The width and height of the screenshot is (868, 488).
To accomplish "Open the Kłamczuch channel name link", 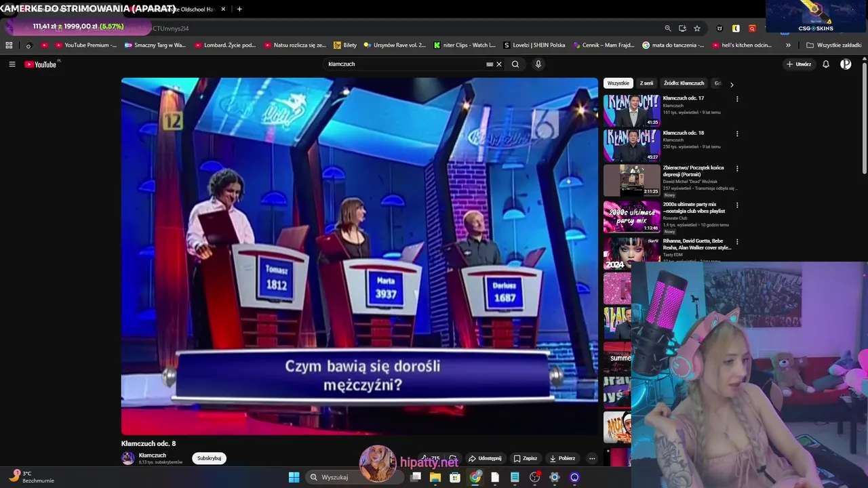I will pyautogui.click(x=152, y=455).
